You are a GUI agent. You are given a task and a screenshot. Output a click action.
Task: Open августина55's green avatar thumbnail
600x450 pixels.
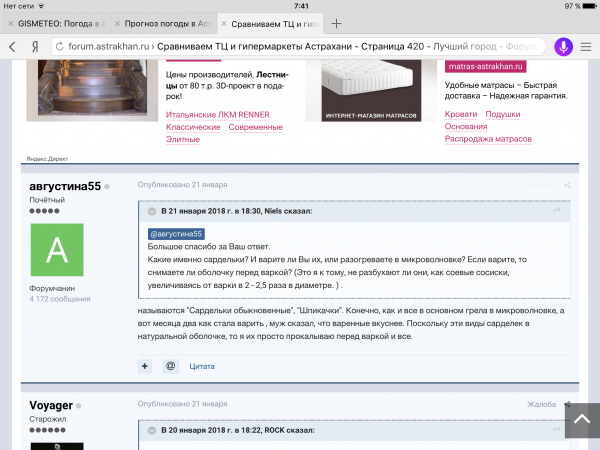57,250
